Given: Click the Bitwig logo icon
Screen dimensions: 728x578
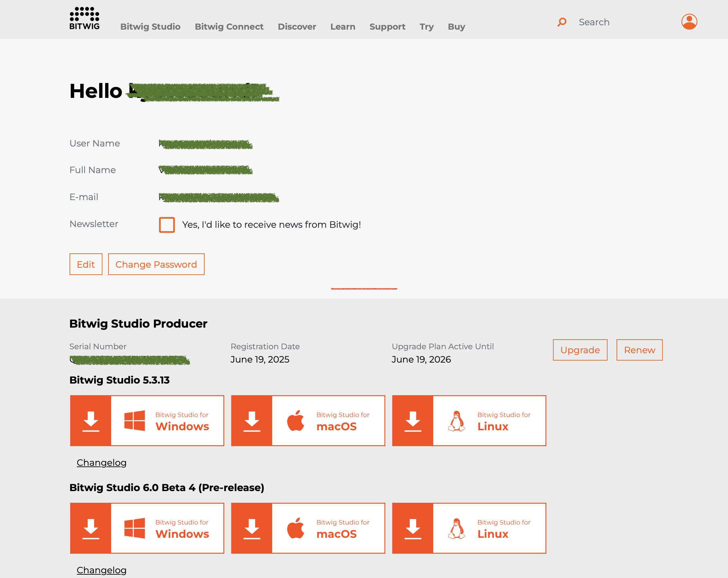Looking at the screenshot, I should [85, 18].
